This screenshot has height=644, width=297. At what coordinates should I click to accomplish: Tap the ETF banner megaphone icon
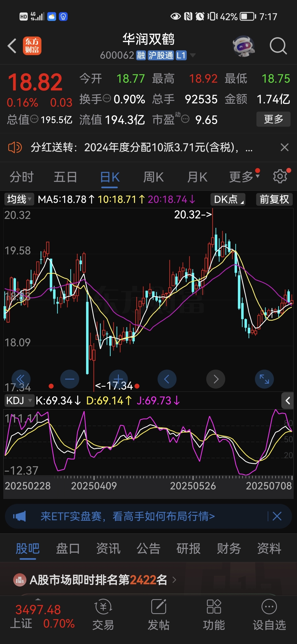pos(20,516)
